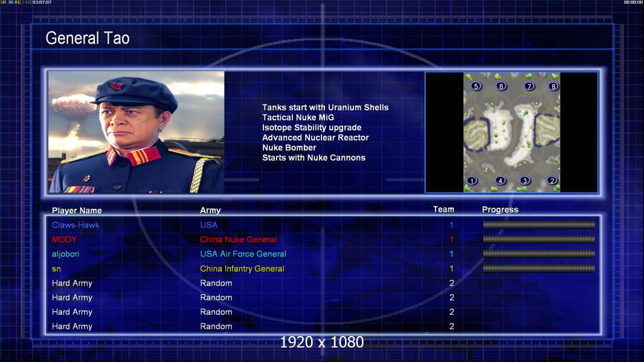Click start position marker 8 on the map

click(x=553, y=86)
